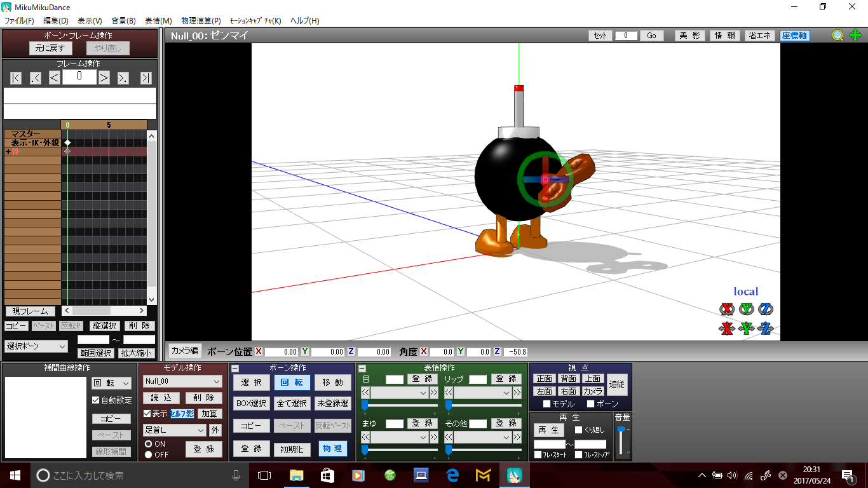Click the Y-axis rotate icon under local
The height and width of the screenshot is (488, 868).
coord(746,309)
